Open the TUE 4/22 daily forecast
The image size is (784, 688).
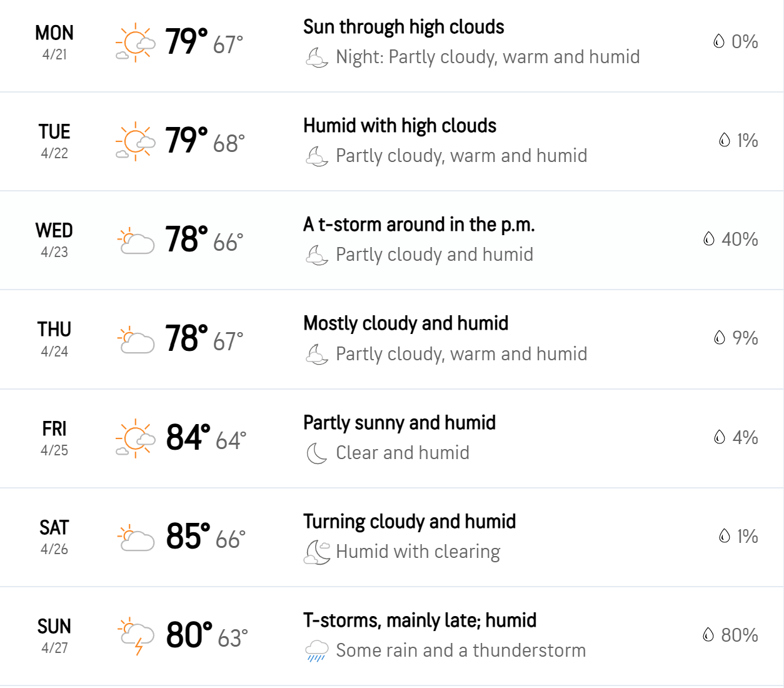(54, 141)
